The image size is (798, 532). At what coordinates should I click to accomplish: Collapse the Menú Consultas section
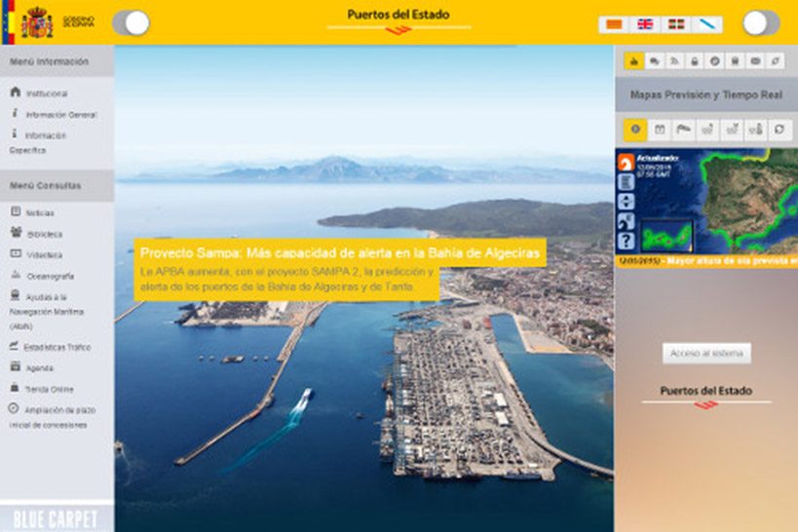tap(57, 185)
